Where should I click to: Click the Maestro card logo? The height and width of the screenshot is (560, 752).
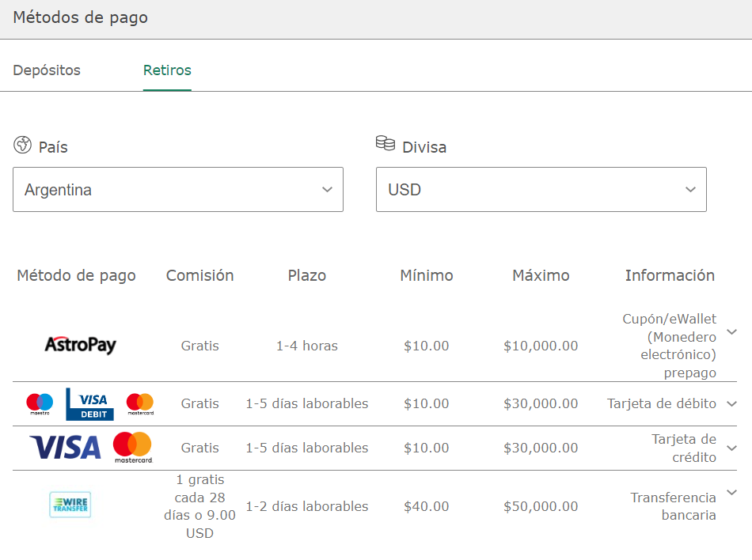40,404
